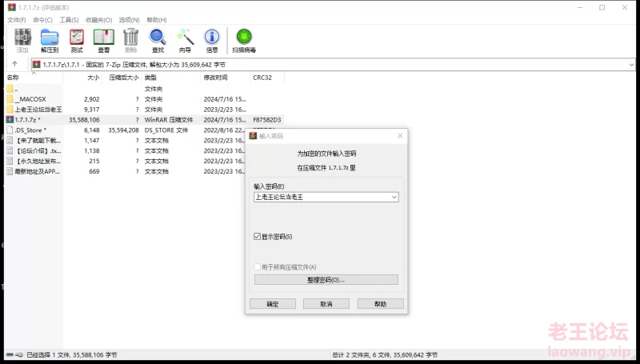Click the date 2022/8/16 cell
The image size is (640, 364).
click(224, 130)
